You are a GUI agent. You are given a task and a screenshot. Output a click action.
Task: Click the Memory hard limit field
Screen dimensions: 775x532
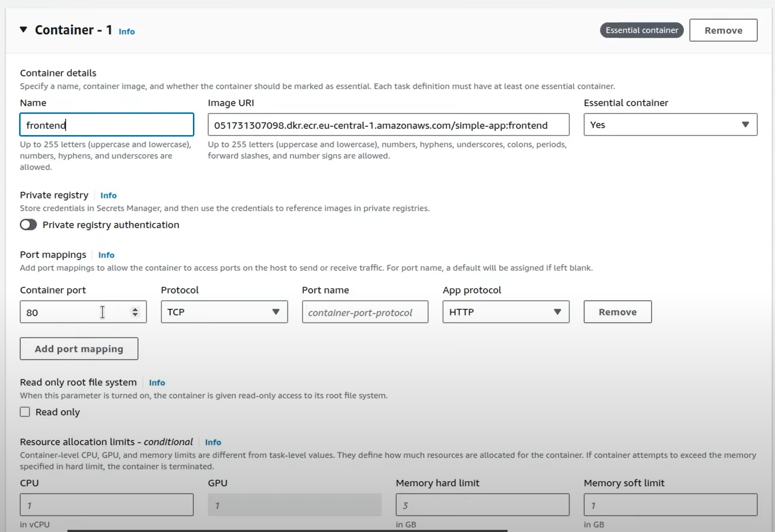tap(482, 505)
